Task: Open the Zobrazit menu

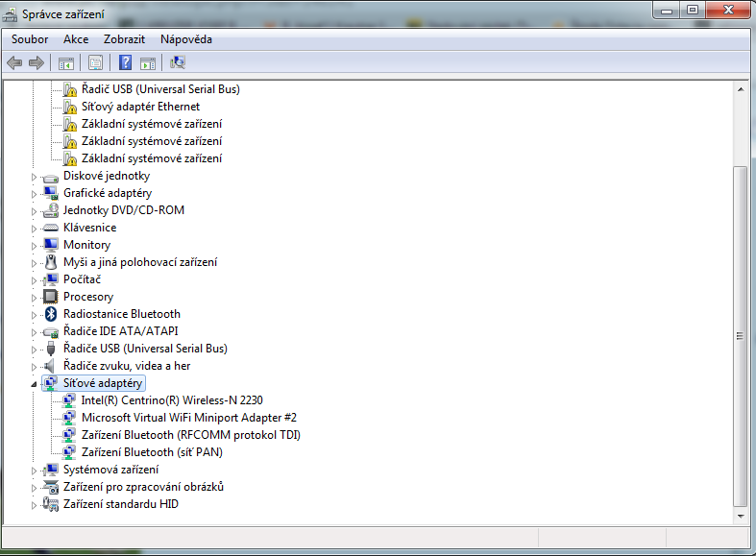Action: coord(124,39)
